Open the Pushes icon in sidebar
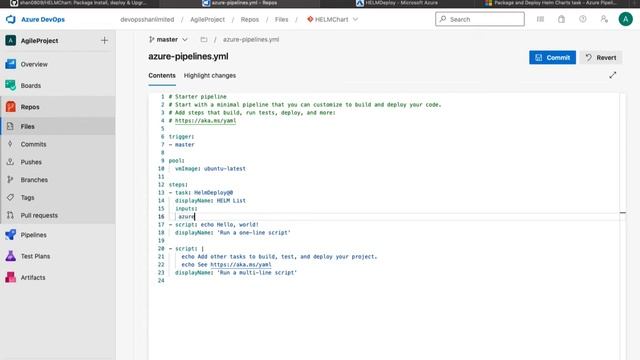 coord(10,162)
